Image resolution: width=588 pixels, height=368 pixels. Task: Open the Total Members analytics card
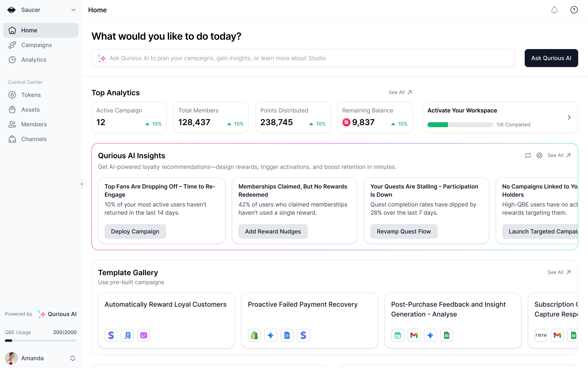click(211, 117)
